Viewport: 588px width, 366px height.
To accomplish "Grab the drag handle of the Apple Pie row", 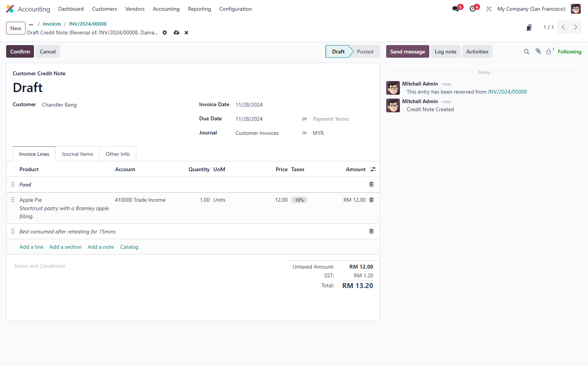I will click(13, 199).
